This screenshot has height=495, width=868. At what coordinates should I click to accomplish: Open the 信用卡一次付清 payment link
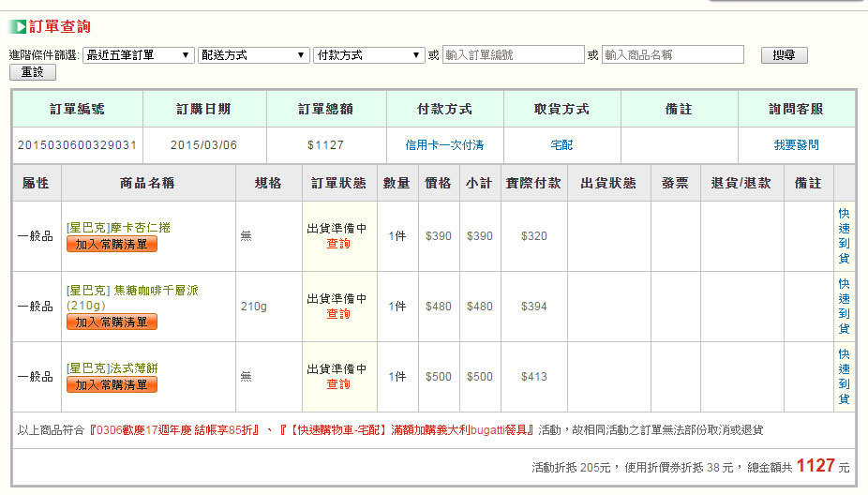444,145
